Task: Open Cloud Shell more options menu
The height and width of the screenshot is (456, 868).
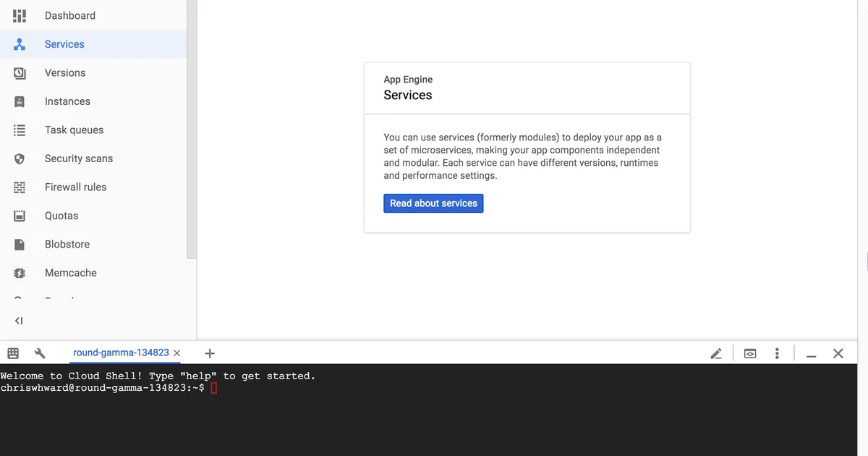Action: click(x=777, y=353)
